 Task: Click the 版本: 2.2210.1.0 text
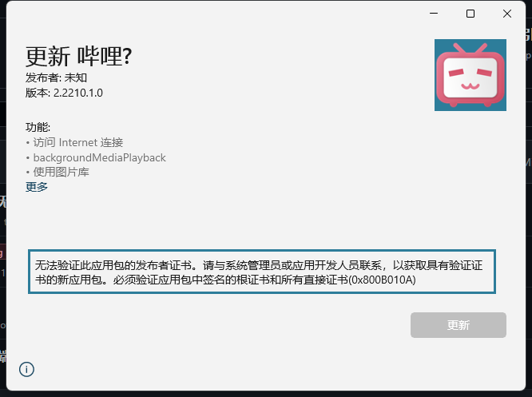click(64, 93)
